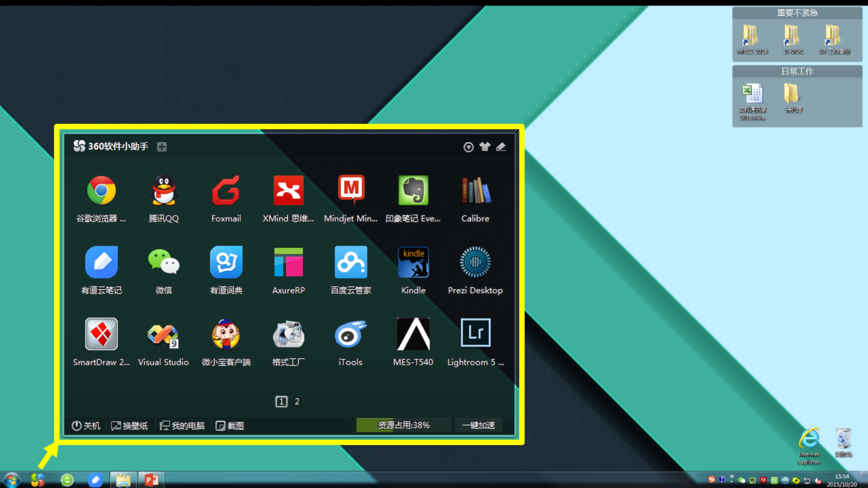This screenshot has height=488, width=868.
Task: Switch to page 2 of the app panel
Action: pyautogui.click(x=297, y=402)
